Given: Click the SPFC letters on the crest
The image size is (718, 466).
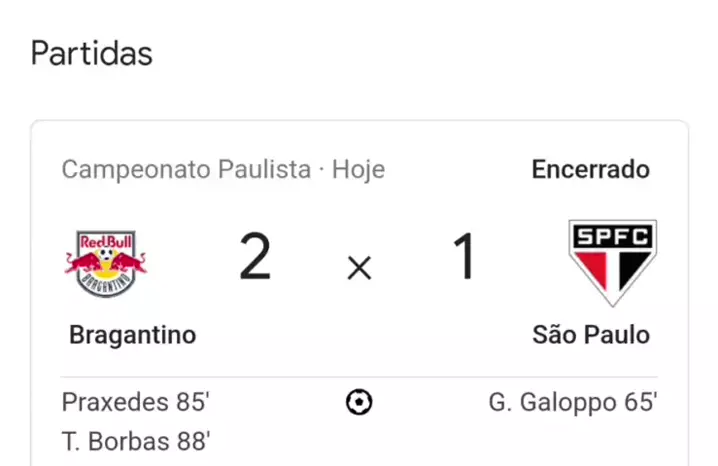Looking at the screenshot, I should (x=612, y=236).
